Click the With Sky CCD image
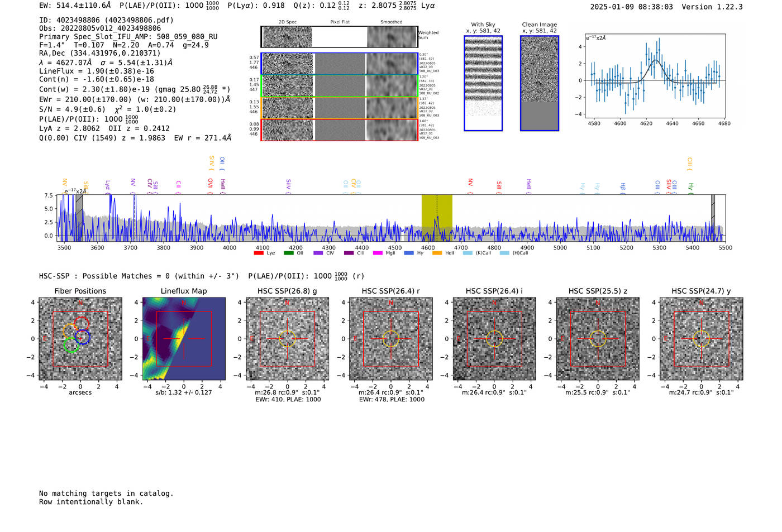Image resolution: width=782 pixels, height=532 pixels. pos(483,83)
